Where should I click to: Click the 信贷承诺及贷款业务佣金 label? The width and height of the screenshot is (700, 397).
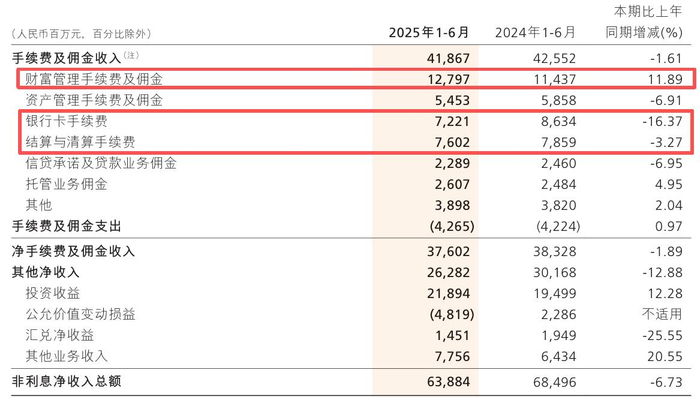101,163
